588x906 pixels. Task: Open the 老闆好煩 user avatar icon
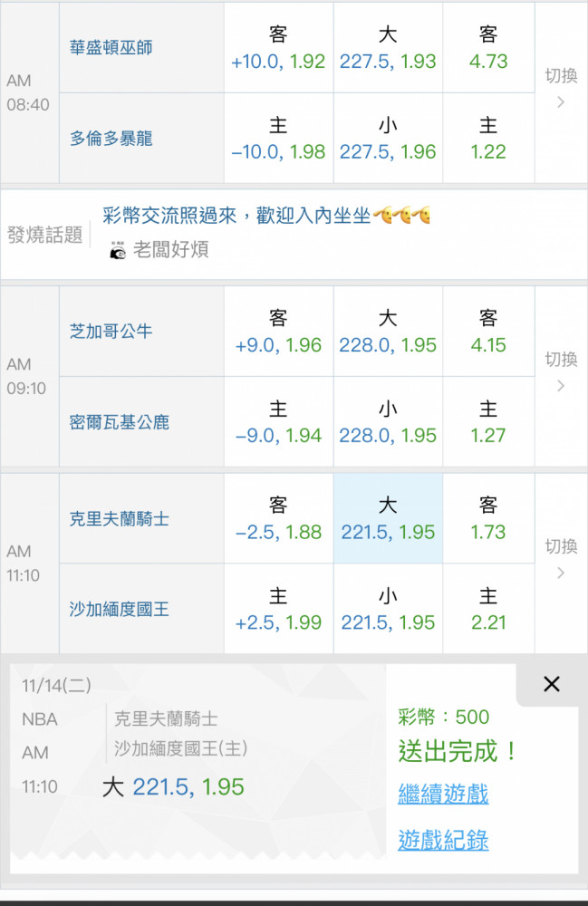coord(118,250)
